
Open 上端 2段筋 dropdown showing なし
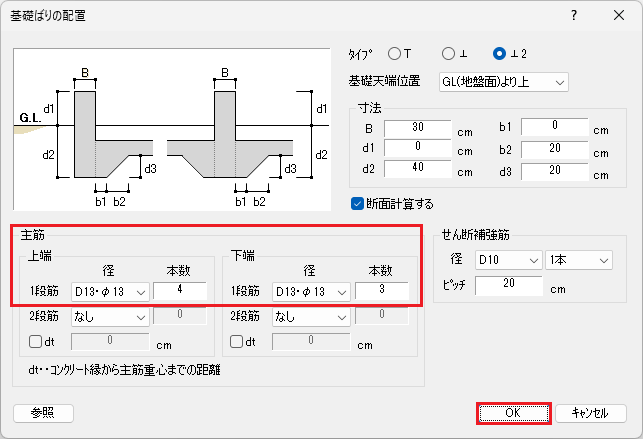(x=110, y=317)
